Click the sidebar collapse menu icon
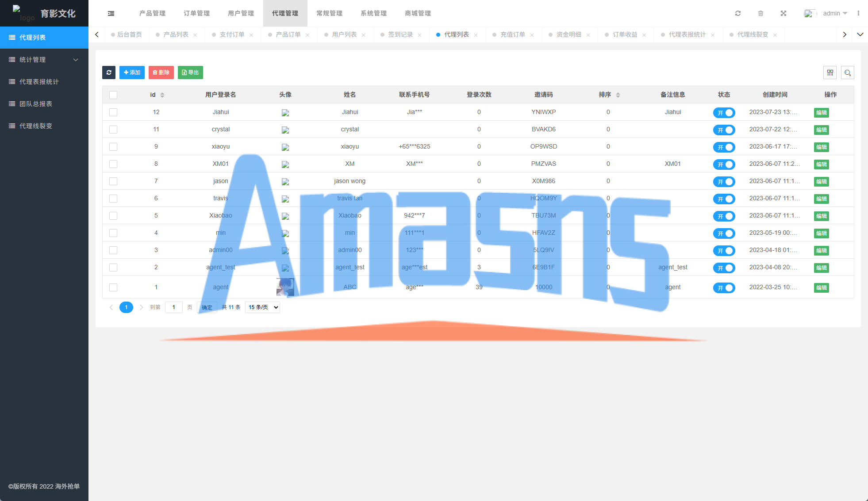 click(x=111, y=13)
